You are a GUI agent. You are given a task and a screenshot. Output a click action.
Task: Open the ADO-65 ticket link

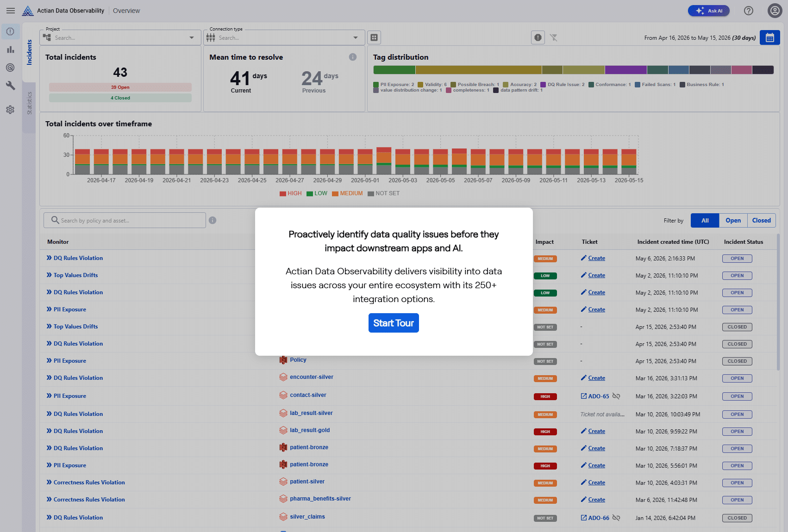tap(599, 396)
